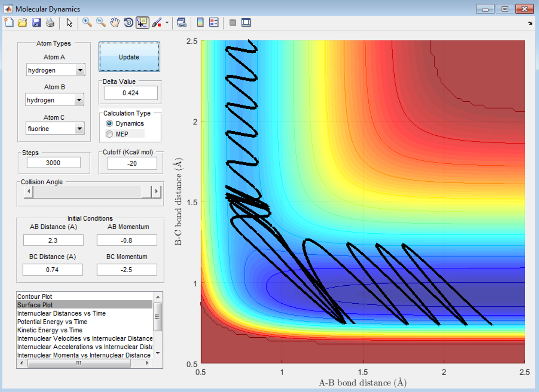Choose Contour Plot in the plot list
Image resolution: width=539 pixels, height=392 pixels.
(x=35, y=297)
